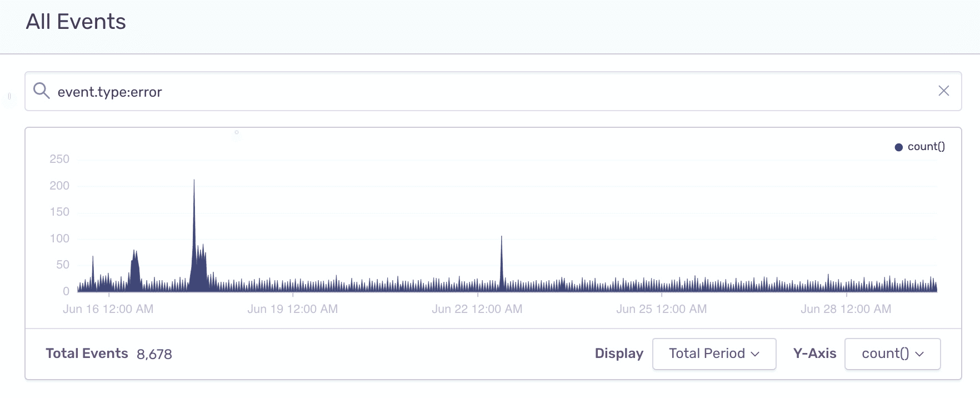
Task: Click the Jun 19 12:00 AM axis label
Action: (292, 309)
